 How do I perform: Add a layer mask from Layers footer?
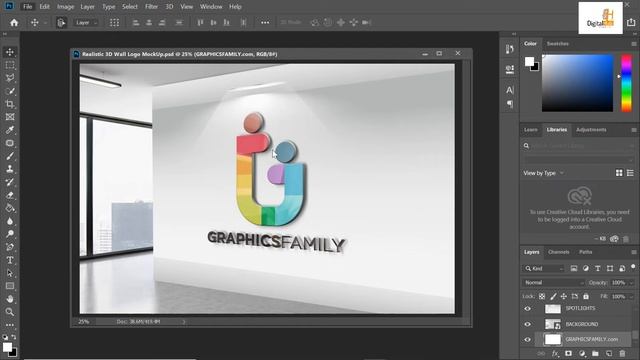568,353
